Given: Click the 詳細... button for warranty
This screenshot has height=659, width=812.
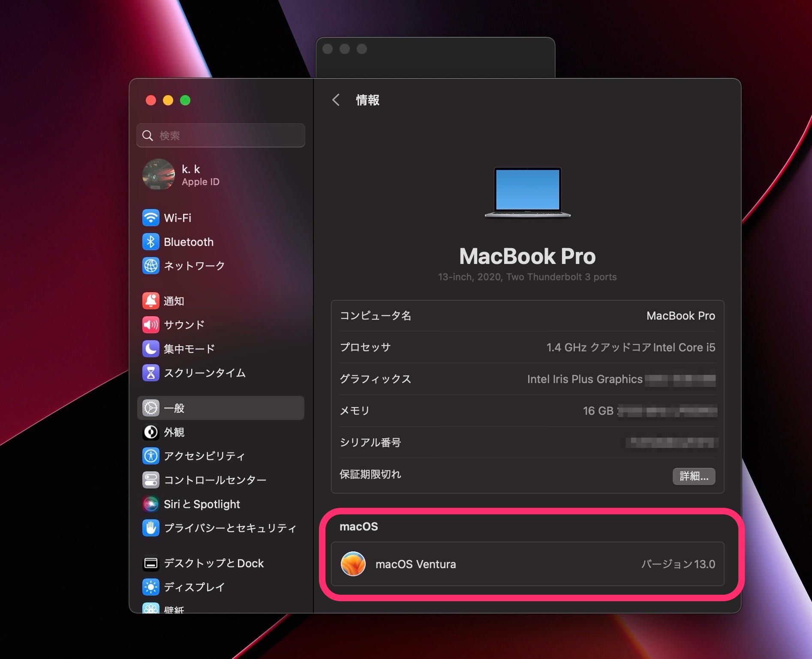Looking at the screenshot, I should coord(694,476).
